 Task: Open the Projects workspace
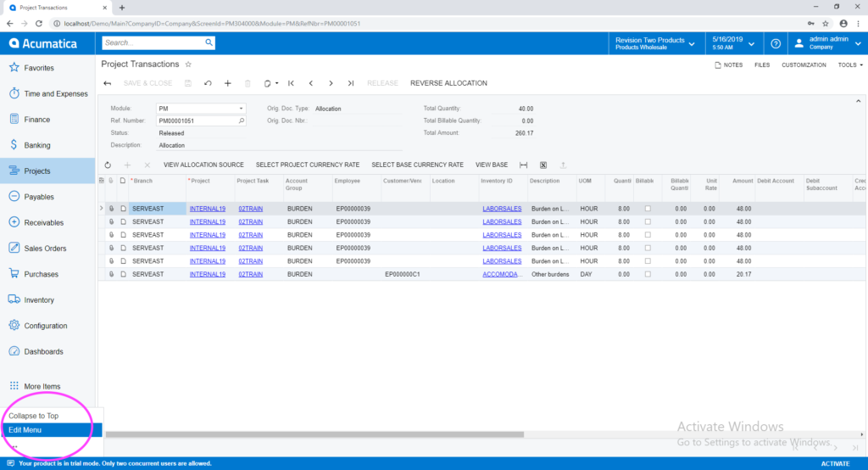point(47,171)
